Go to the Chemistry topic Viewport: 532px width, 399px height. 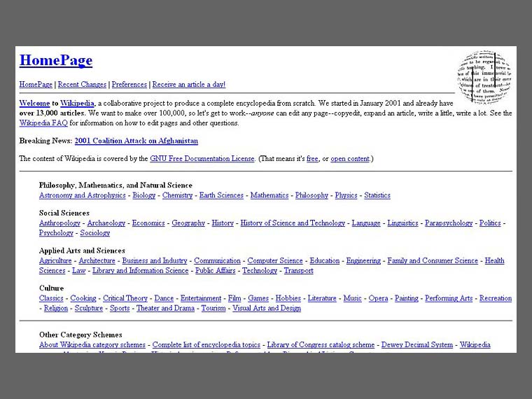tap(177, 195)
